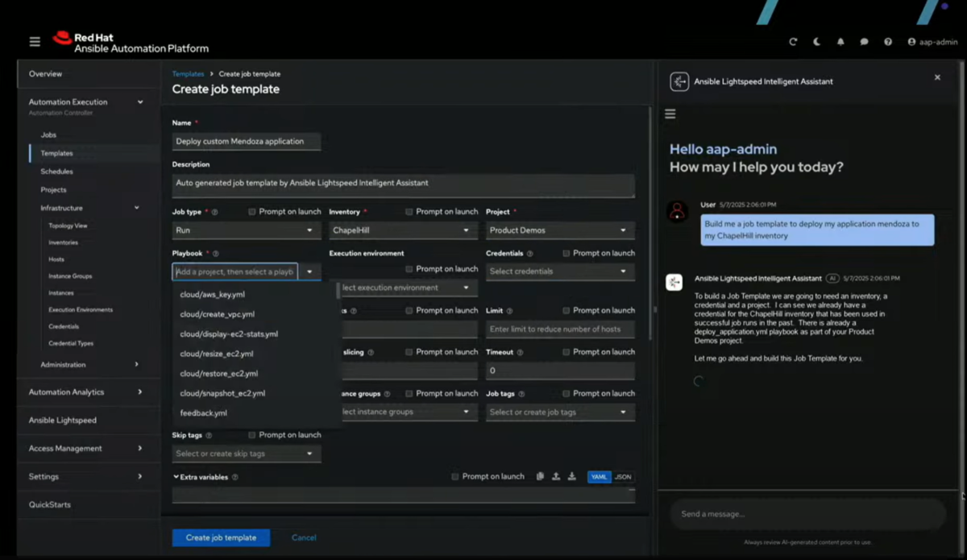967x560 pixels.
Task: Show help for Playbook field
Action: pos(214,254)
